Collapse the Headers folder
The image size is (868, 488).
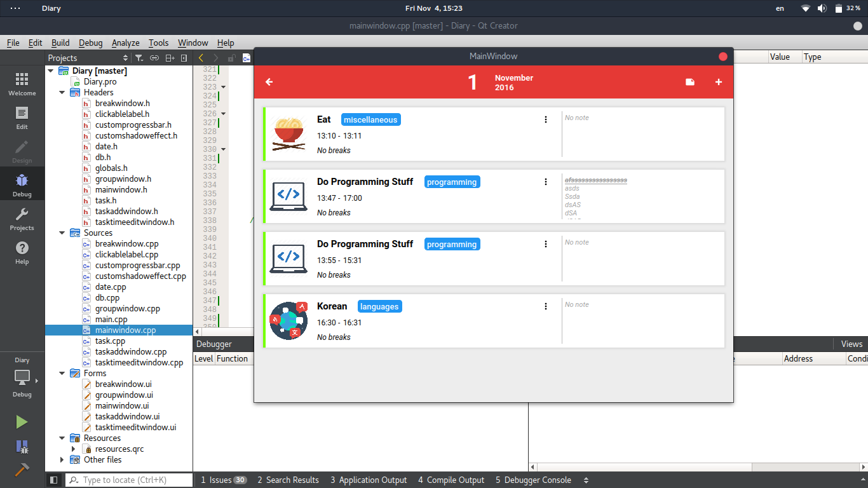[x=62, y=93]
